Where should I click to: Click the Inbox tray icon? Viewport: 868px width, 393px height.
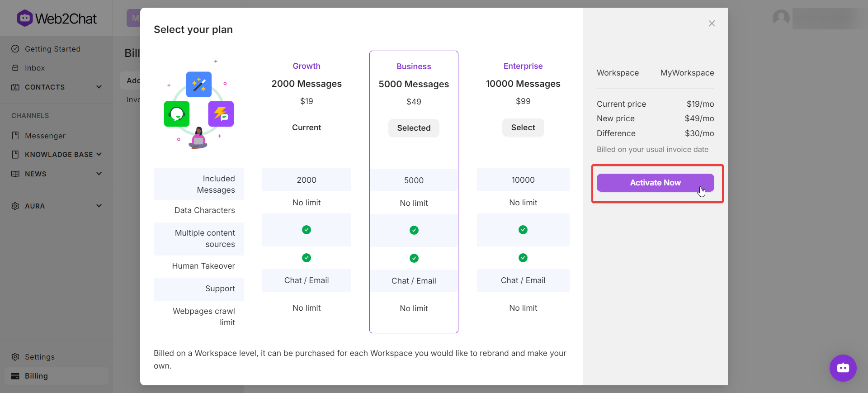[x=15, y=68]
